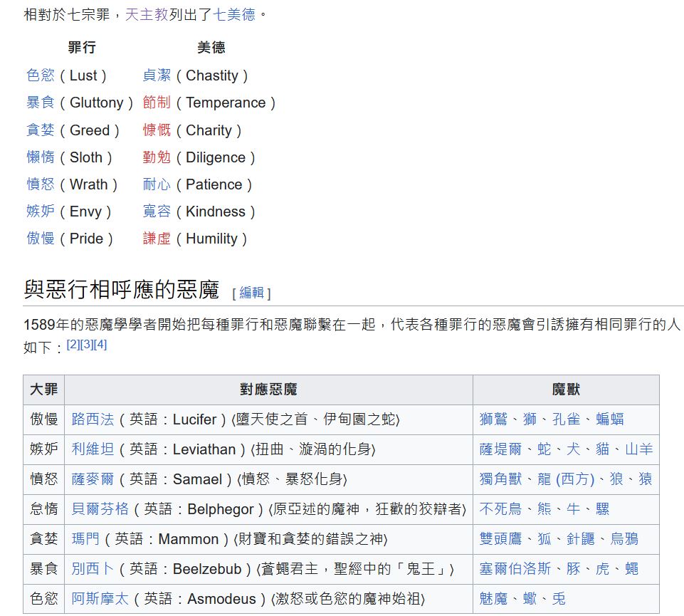Click 編輯 beside the demons section heading
The height and width of the screenshot is (616, 684).
(x=251, y=293)
